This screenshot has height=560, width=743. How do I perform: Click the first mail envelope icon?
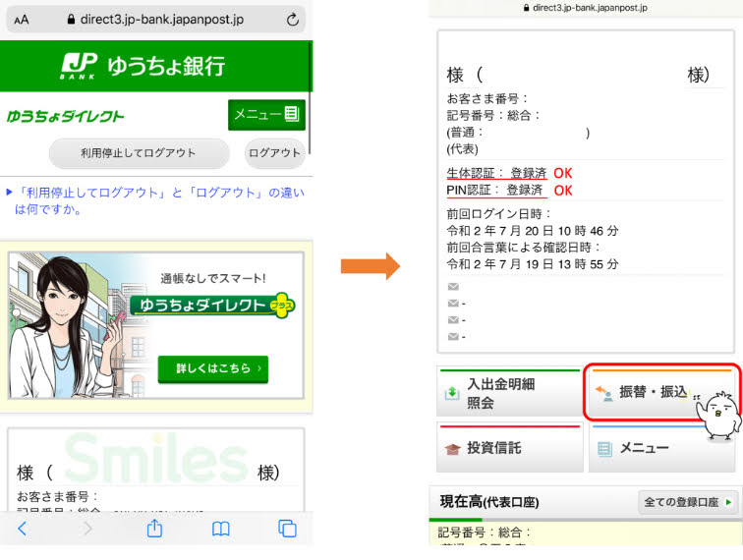point(453,287)
